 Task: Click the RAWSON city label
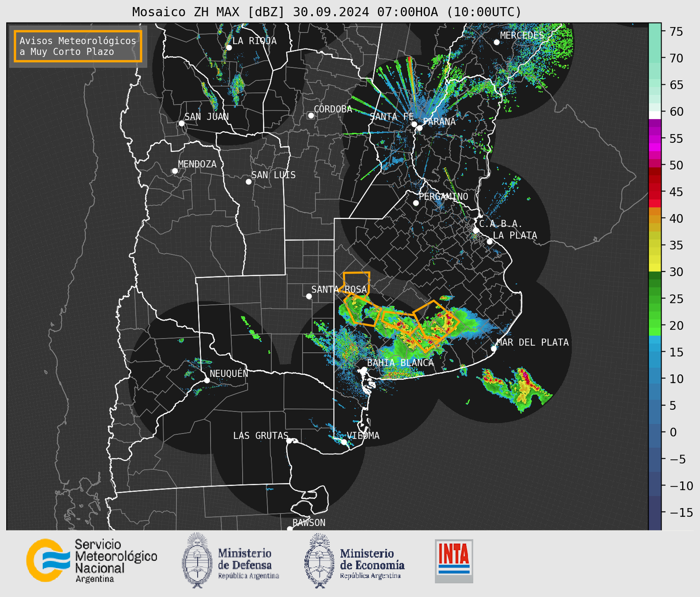click(x=309, y=523)
